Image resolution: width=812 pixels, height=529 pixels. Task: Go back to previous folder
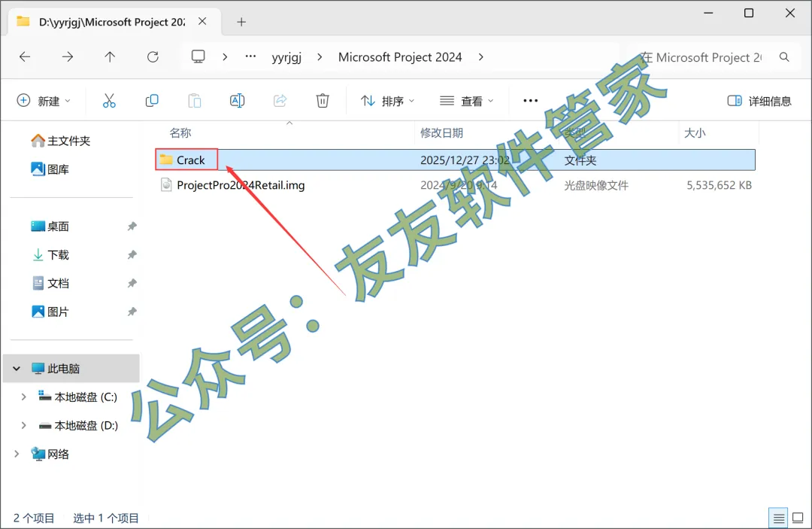25,57
